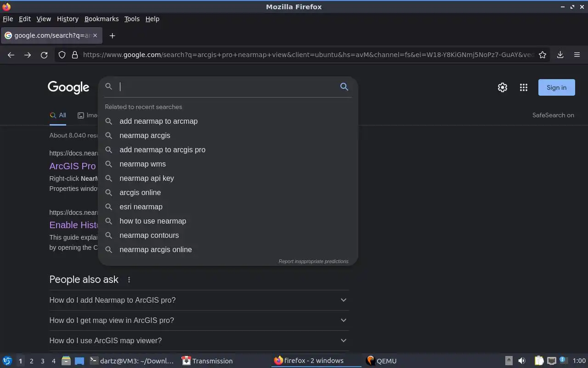
Task: Click the magnifier icon beside 'nearmap wms' suggestion
Action: pyautogui.click(x=109, y=164)
